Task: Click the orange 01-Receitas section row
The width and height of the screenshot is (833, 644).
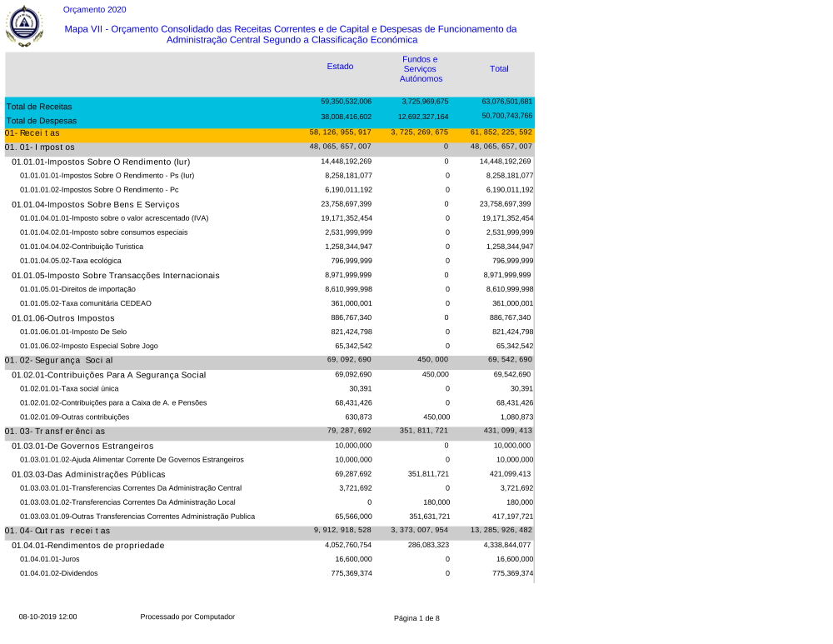Action: [x=32, y=132]
